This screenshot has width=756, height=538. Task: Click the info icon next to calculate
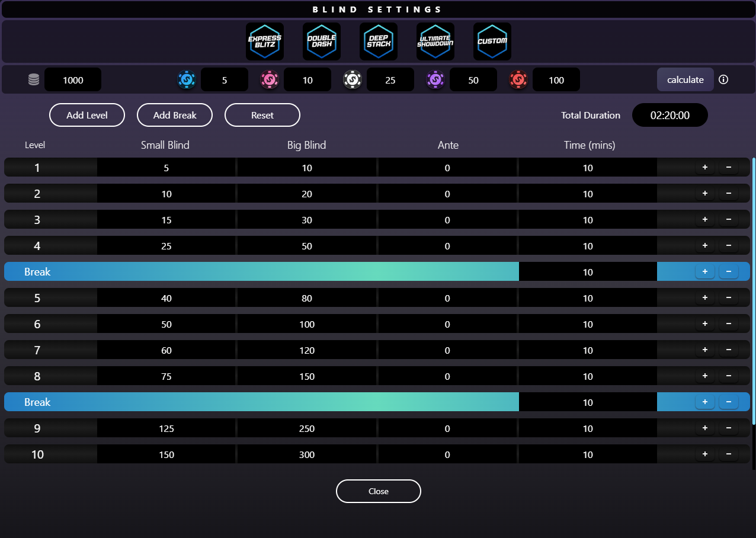coord(723,79)
